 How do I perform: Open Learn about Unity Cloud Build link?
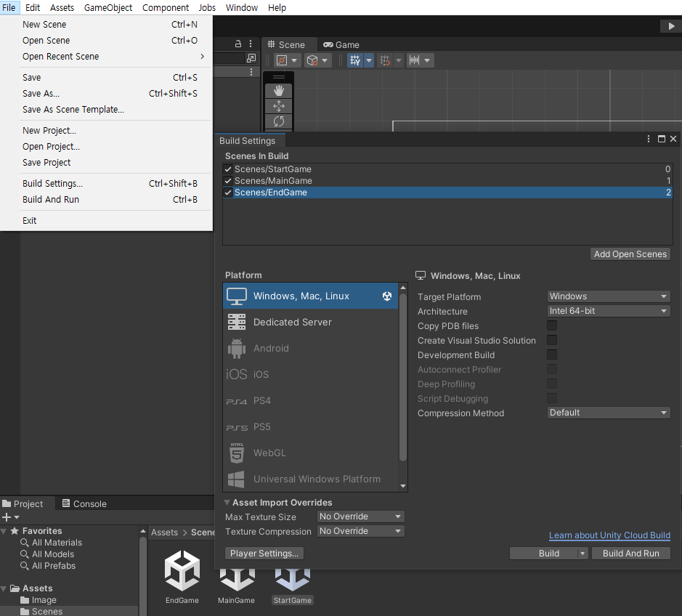[609, 535]
